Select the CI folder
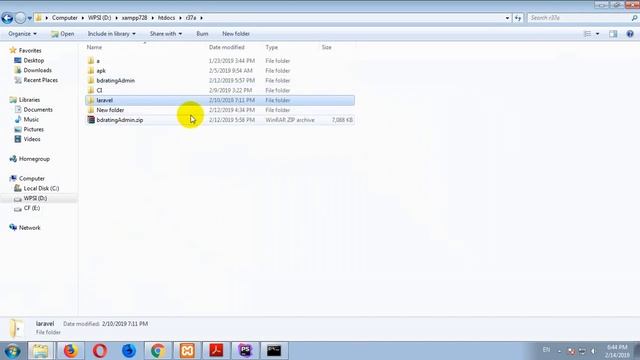 tap(99, 90)
